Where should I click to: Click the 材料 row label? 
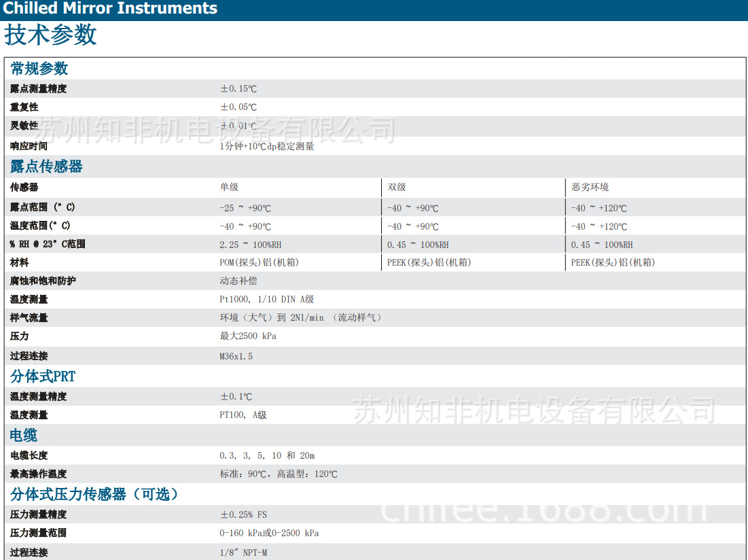(x=20, y=262)
